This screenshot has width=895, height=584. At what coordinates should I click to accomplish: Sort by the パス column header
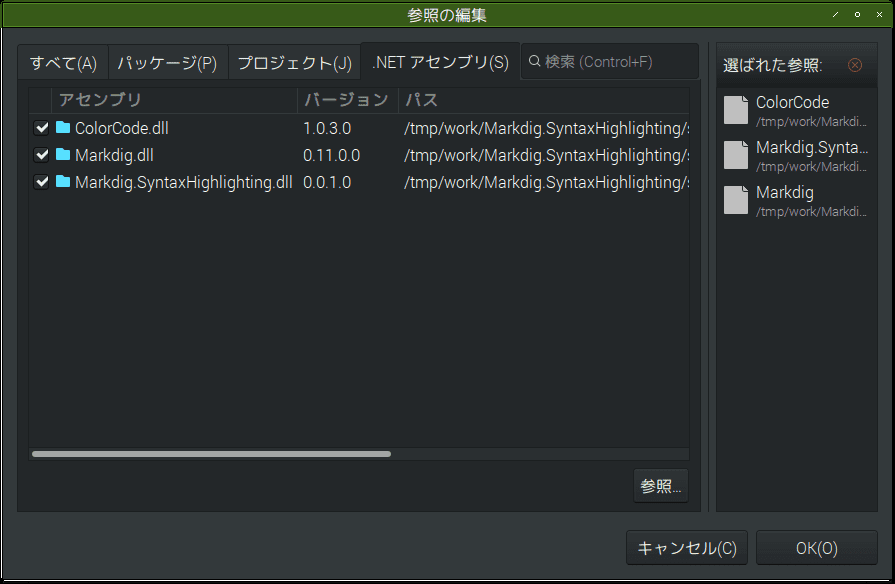pyautogui.click(x=543, y=100)
